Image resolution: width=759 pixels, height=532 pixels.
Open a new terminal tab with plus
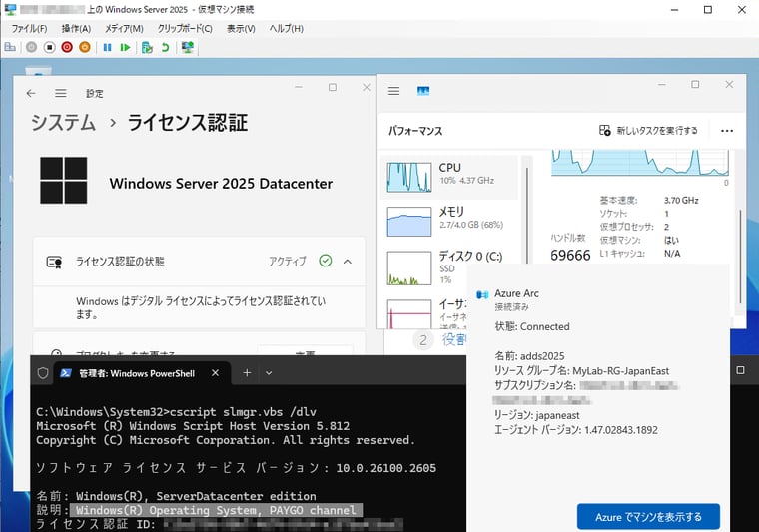(247, 373)
